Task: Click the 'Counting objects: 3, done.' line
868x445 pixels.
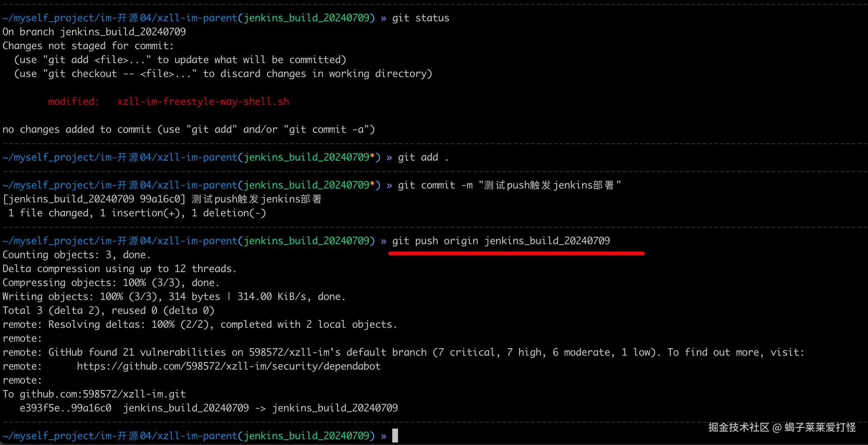Action: (77, 255)
